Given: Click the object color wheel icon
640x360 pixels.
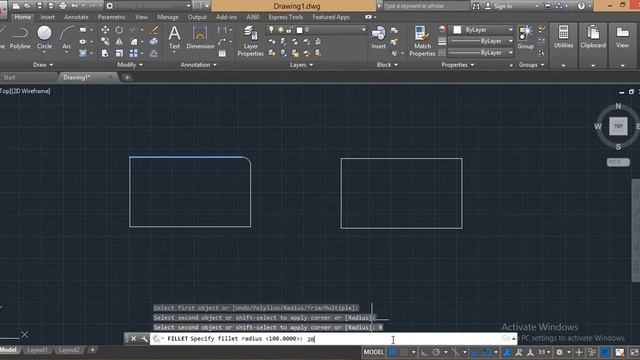Looking at the screenshot, I should [442, 29].
